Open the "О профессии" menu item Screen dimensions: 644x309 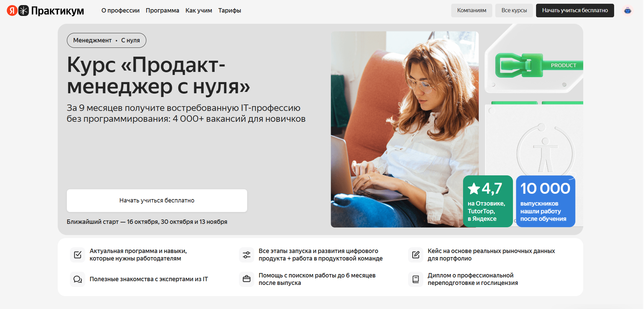120,11
